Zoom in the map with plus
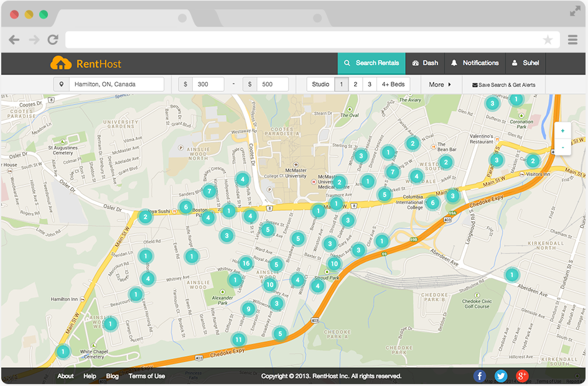588x386 pixels. point(562,131)
